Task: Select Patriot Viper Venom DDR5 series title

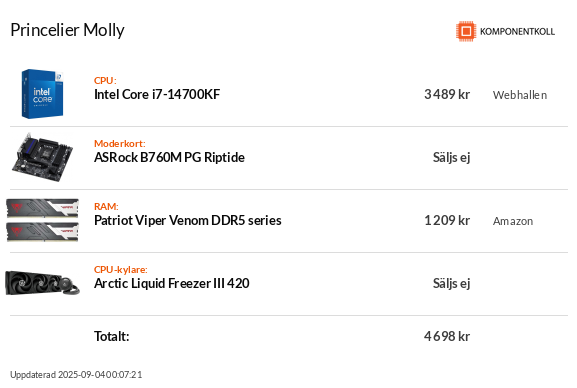Action: tap(188, 221)
